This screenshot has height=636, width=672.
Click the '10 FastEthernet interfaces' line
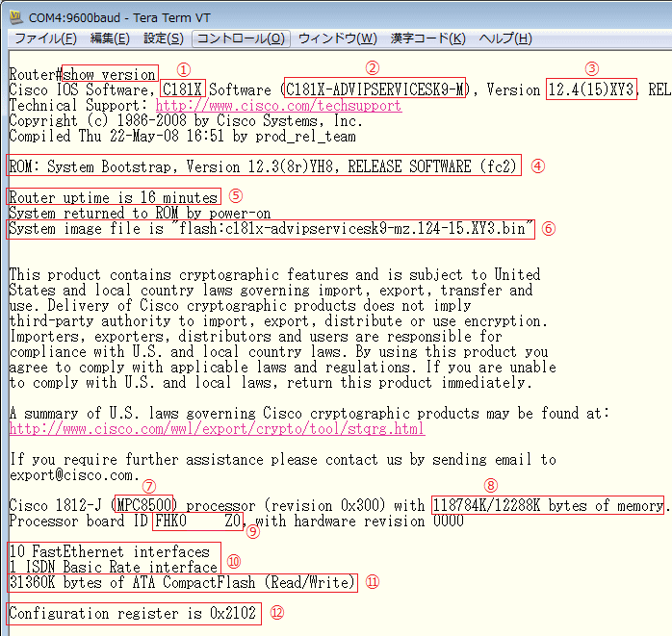110,551
